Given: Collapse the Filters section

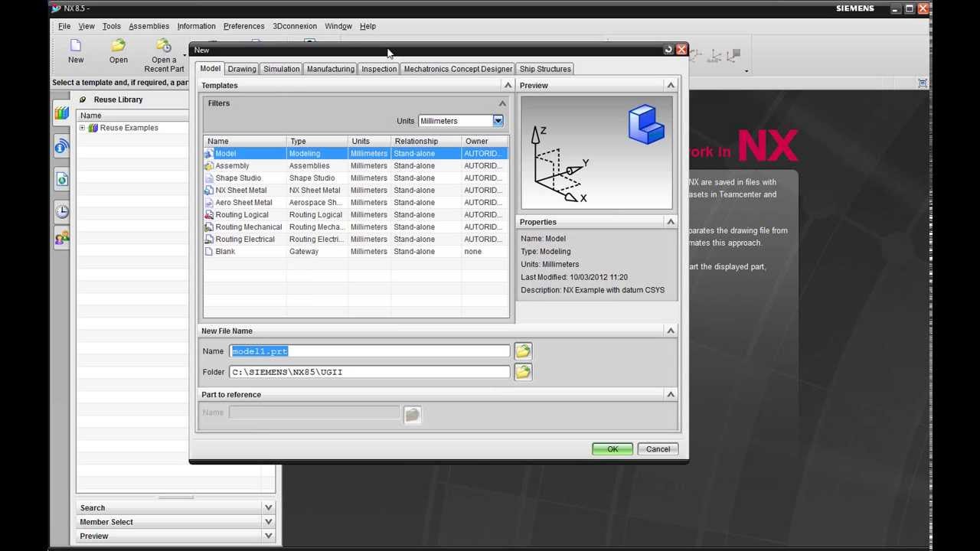Looking at the screenshot, I should [x=502, y=103].
